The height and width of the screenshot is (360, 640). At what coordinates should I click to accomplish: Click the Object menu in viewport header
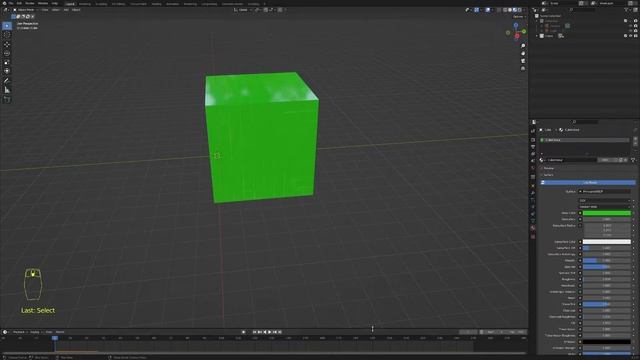pos(76,10)
